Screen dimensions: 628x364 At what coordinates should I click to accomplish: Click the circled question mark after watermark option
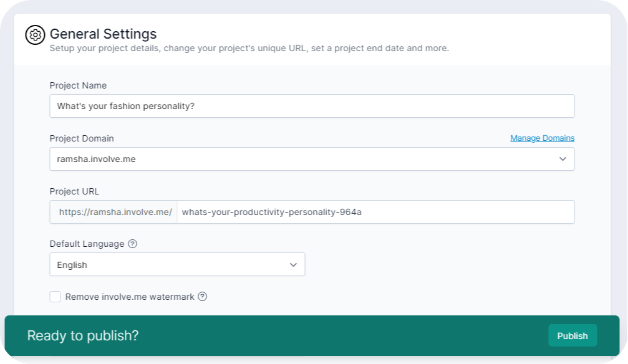pyautogui.click(x=201, y=297)
